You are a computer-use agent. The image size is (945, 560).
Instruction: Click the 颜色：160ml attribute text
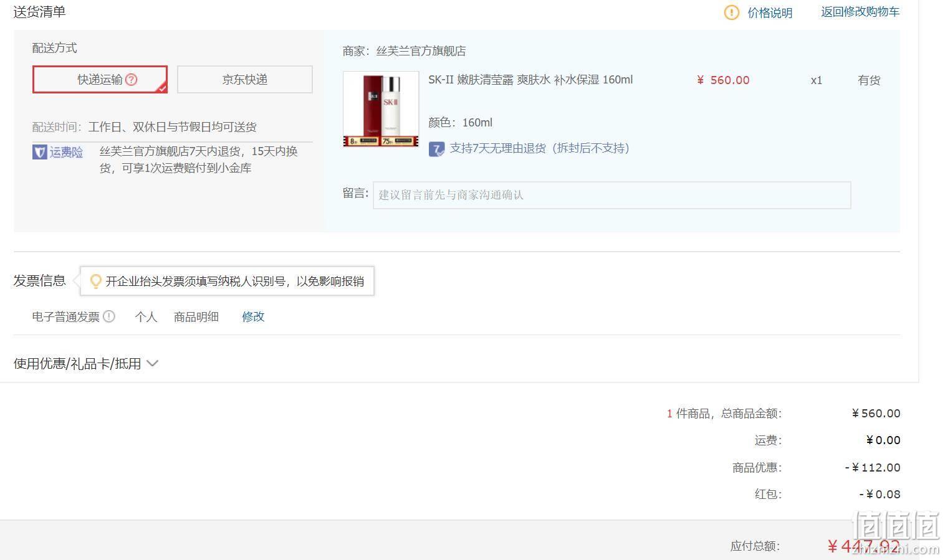pos(460,123)
